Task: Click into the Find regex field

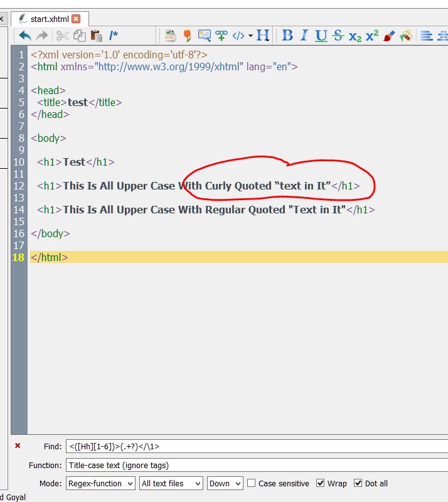Action: 257,446
